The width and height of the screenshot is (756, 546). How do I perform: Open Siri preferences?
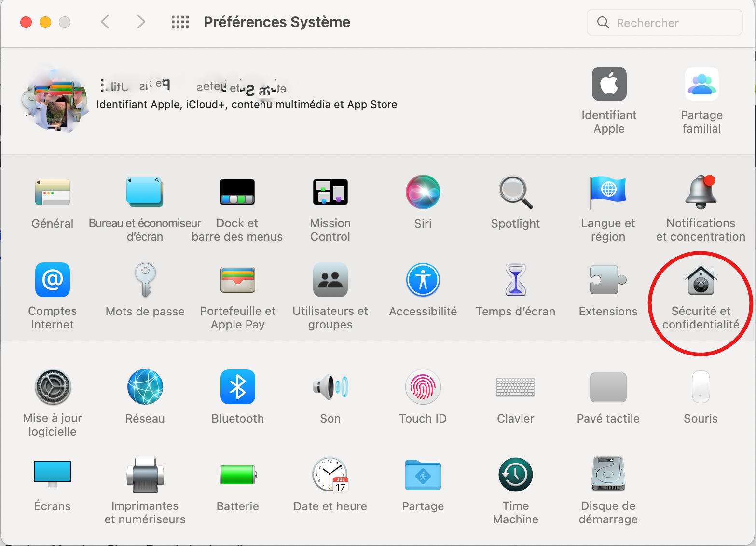coord(423,192)
